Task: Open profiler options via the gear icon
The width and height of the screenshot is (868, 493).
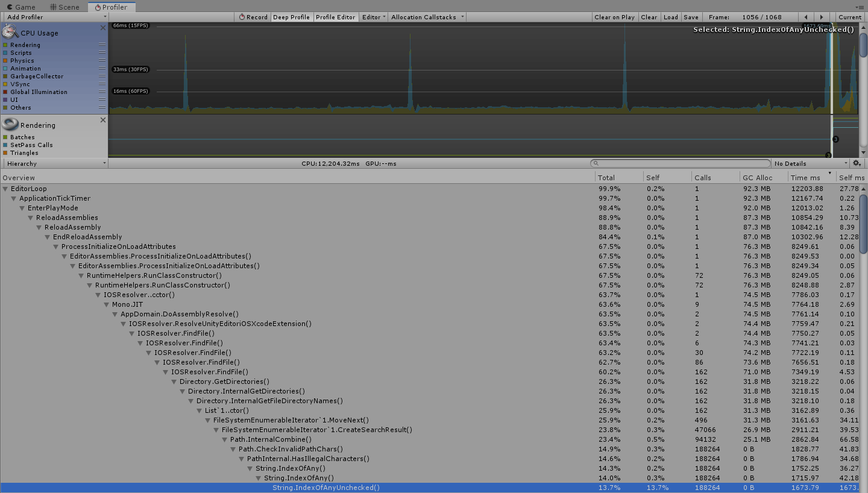Action: tap(857, 163)
